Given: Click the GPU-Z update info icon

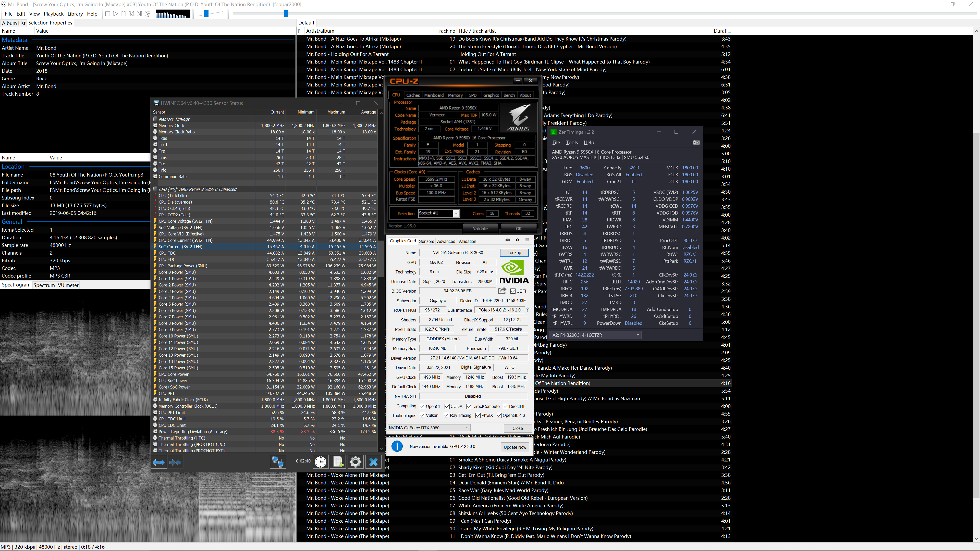Looking at the screenshot, I should pyautogui.click(x=397, y=446).
